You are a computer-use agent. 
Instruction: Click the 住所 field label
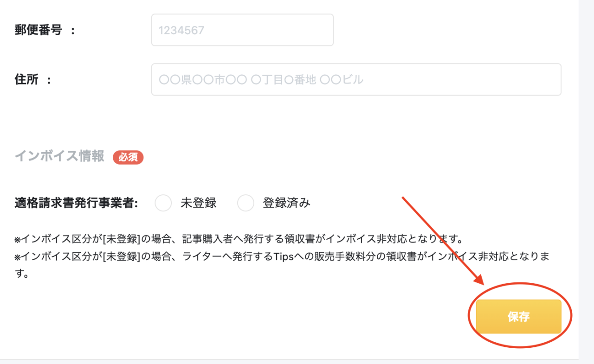(26, 80)
